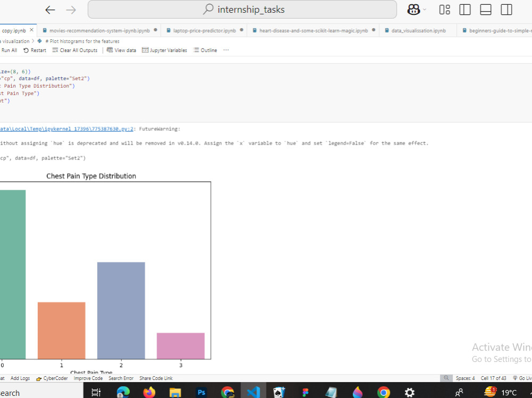Click Improve Code in status bar

pos(88,378)
